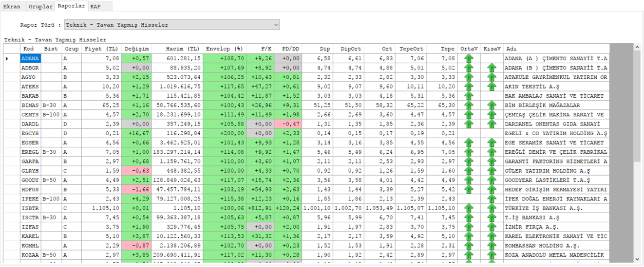Screen dimensions: 644x267
Task: Click the PD/DD column header
Action: 288,49
